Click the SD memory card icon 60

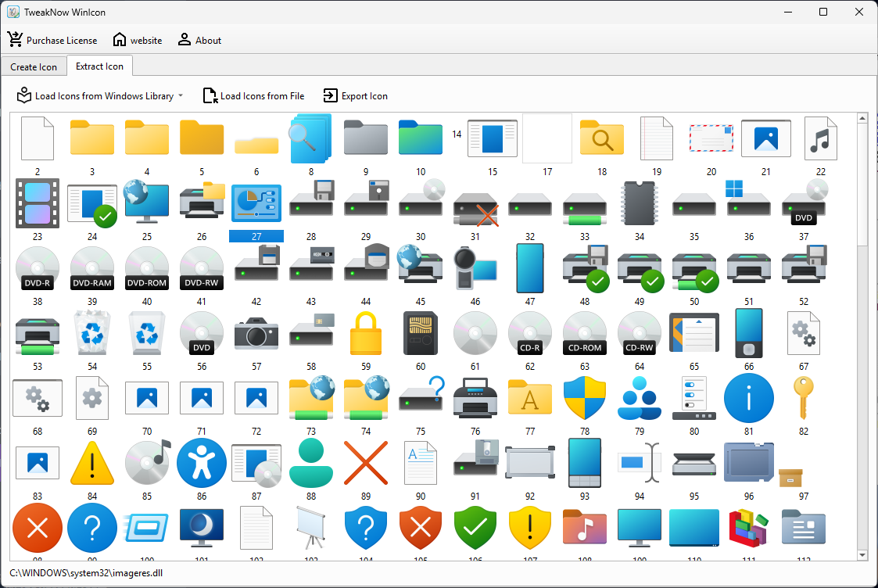coord(421,333)
